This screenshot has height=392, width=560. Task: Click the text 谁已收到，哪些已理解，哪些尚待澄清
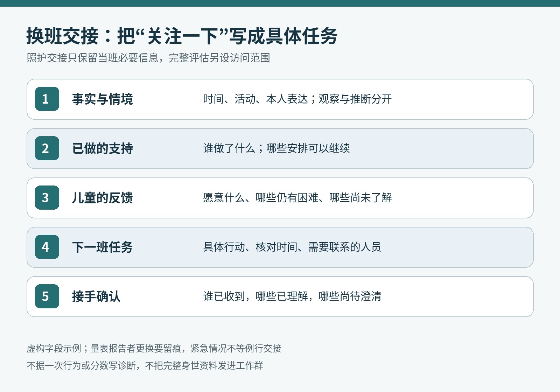(x=292, y=296)
